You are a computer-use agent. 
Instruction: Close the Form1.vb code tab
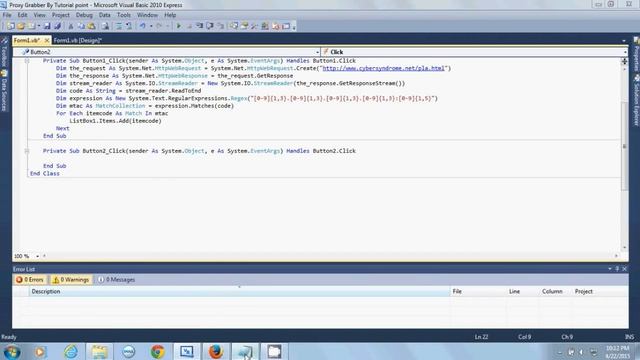pos(47,40)
